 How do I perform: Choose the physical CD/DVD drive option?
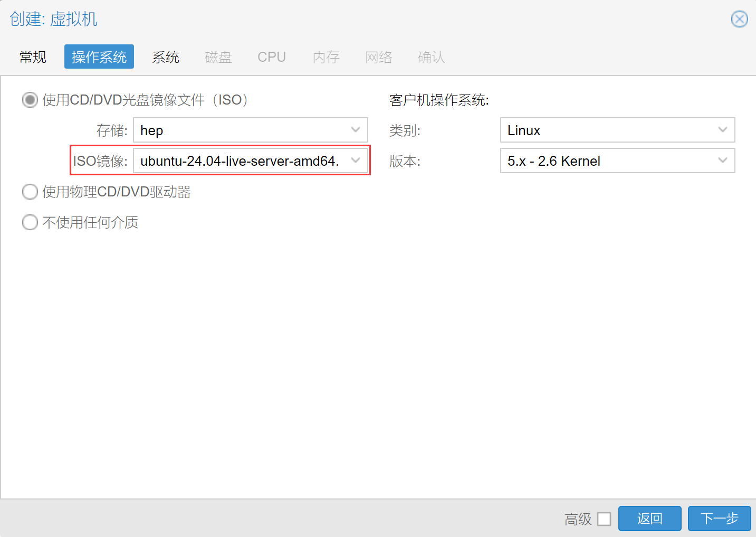pyautogui.click(x=30, y=192)
